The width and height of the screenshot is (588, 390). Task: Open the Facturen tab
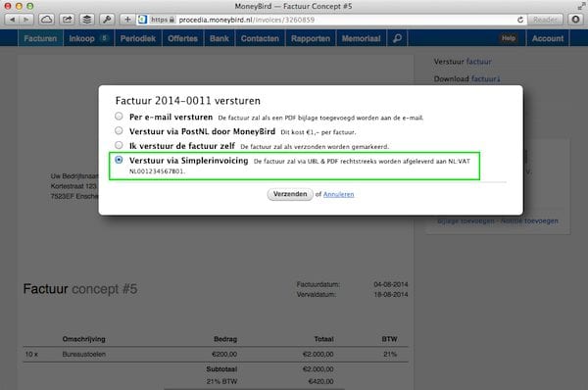pos(40,38)
